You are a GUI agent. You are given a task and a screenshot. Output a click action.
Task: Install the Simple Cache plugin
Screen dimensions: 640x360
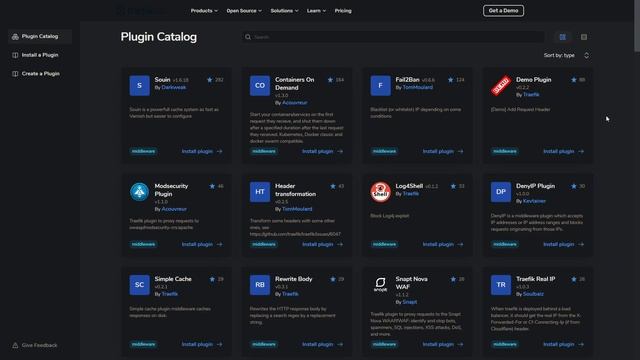202,344
